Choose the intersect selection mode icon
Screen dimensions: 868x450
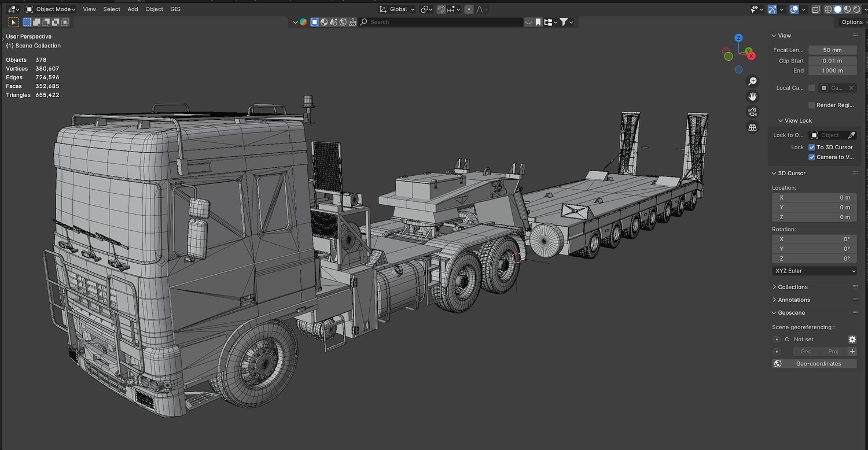pyautogui.click(x=65, y=22)
